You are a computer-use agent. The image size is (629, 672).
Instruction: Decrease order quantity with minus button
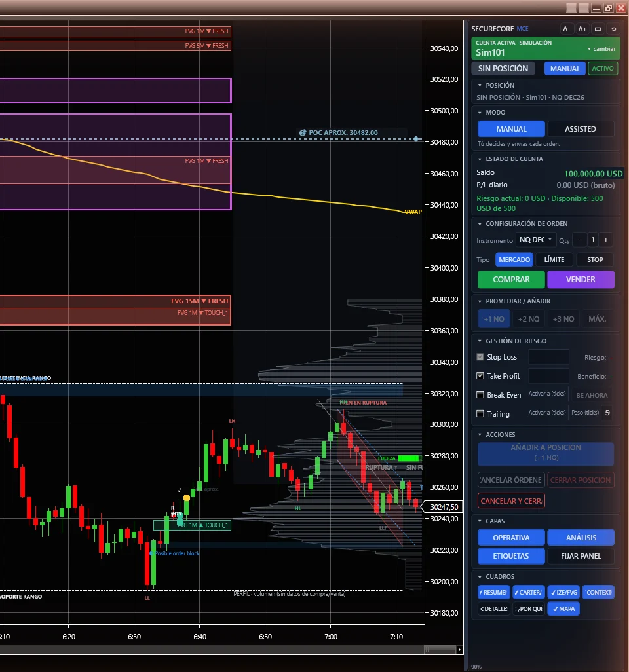pyautogui.click(x=580, y=240)
